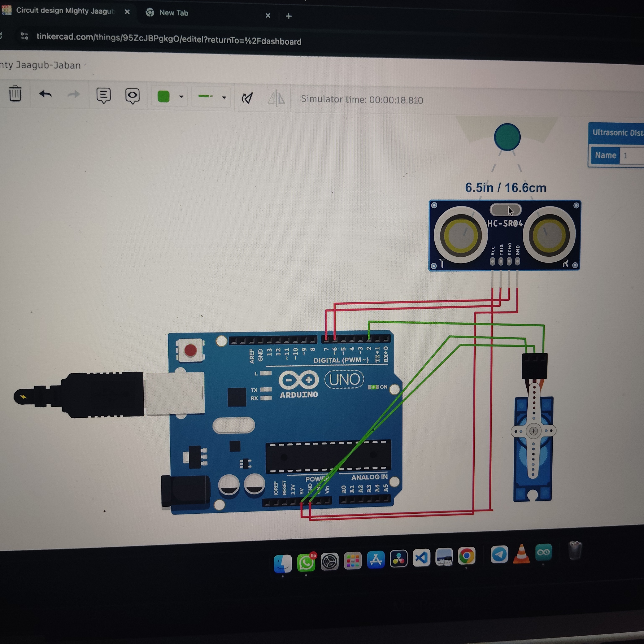Click the undo arrow icon

(x=45, y=94)
